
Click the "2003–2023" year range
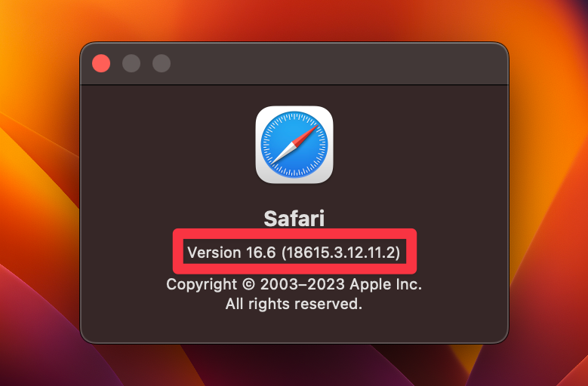point(302,284)
